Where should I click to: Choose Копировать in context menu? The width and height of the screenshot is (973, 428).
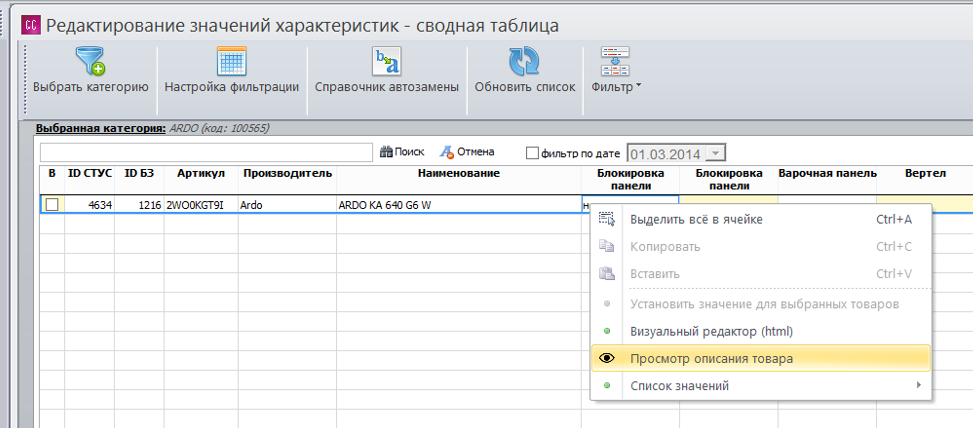[x=761, y=246]
